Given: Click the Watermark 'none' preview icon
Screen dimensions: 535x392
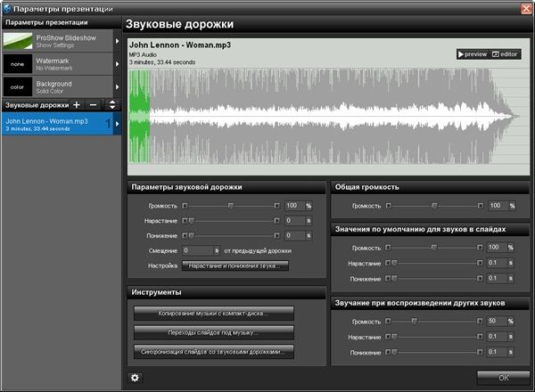Looking at the screenshot, I should tap(17, 64).
